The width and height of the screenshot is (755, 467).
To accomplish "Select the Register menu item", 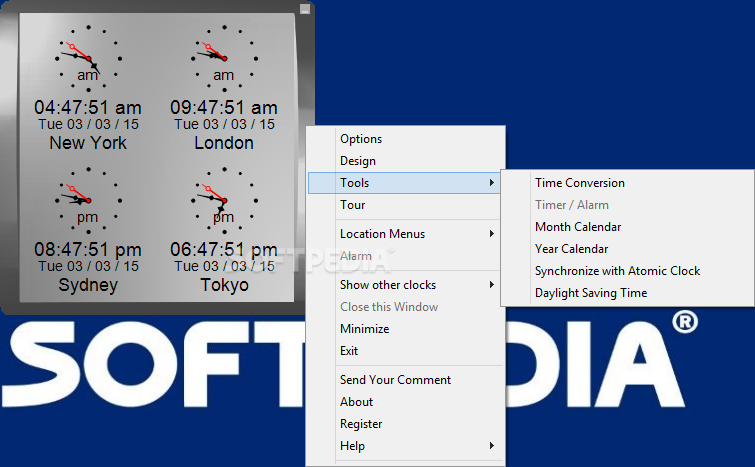I will coord(406,424).
